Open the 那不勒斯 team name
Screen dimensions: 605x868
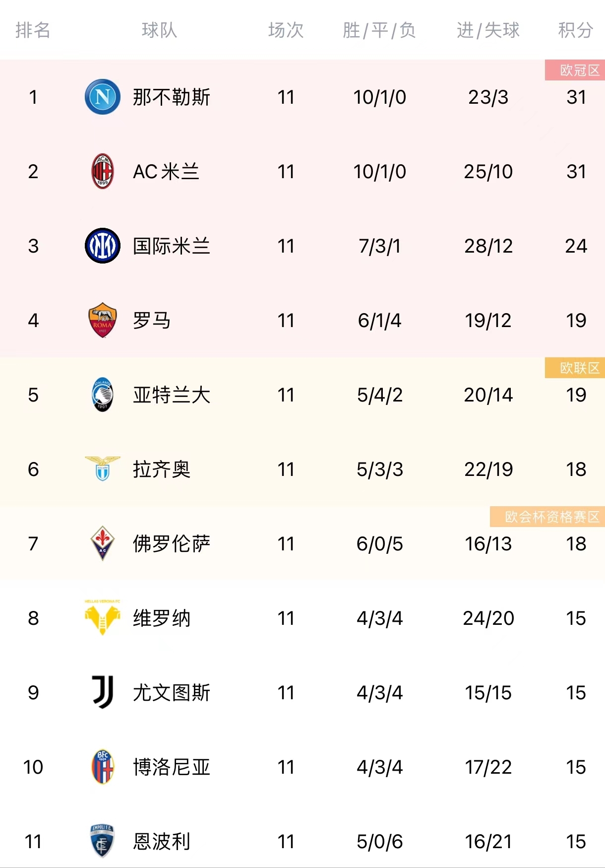click(172, 97)
